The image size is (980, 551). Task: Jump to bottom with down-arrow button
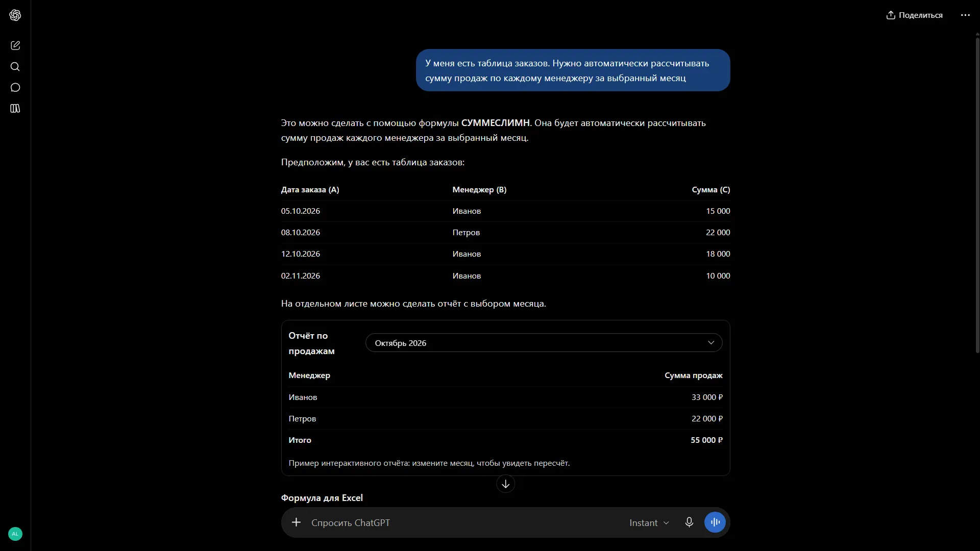click(x=506, y=484)
